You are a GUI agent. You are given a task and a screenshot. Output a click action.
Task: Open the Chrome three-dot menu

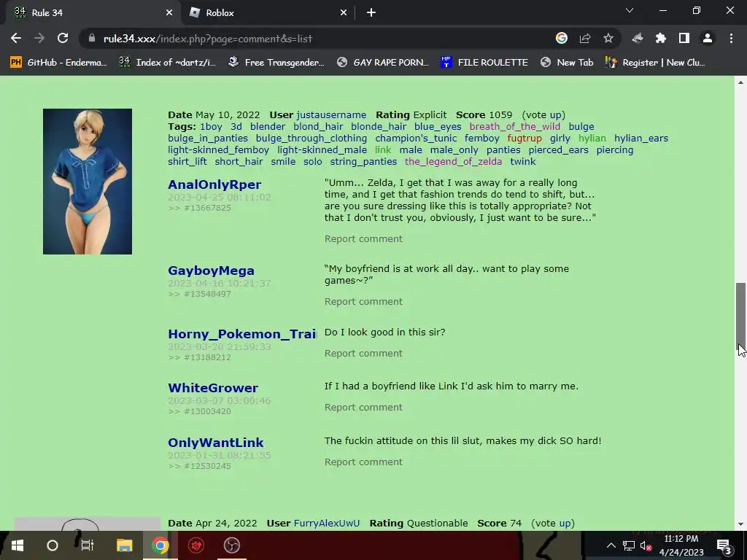[x=731, y=38]
